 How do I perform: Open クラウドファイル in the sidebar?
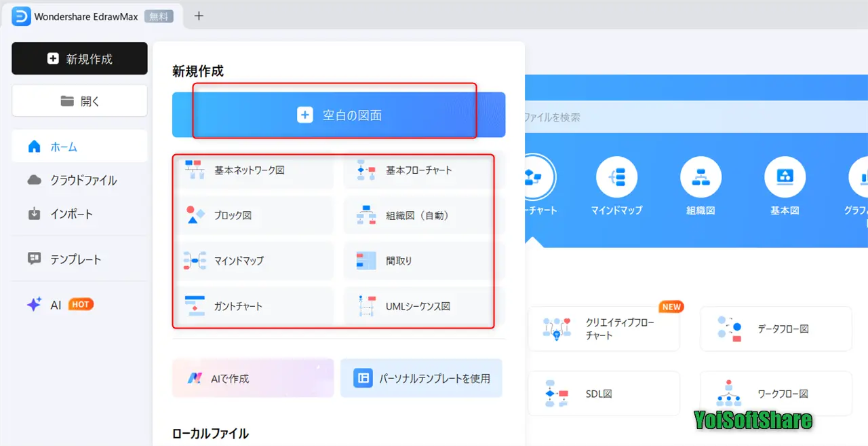pos(79,180)
